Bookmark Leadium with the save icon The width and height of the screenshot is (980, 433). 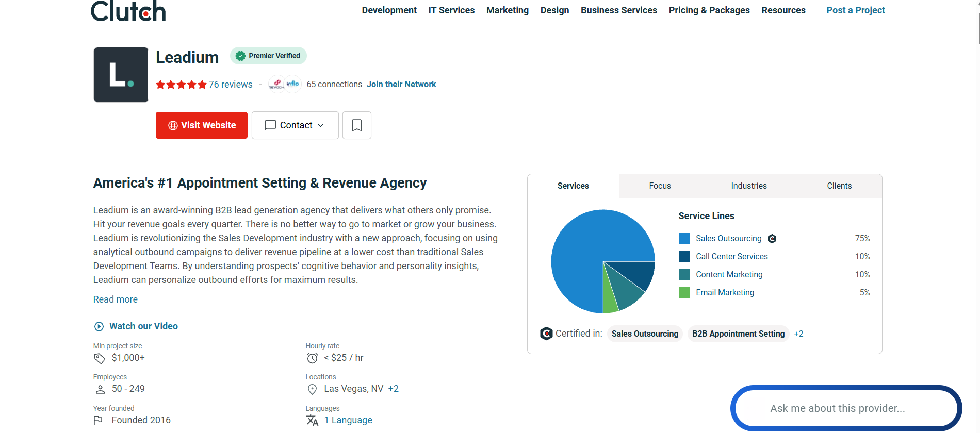(357, 125)
